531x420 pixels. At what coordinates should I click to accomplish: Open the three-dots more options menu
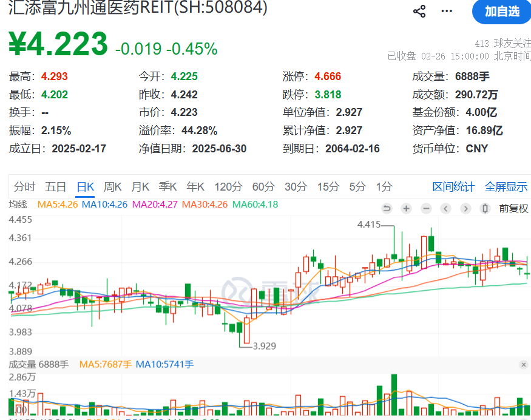447,11
